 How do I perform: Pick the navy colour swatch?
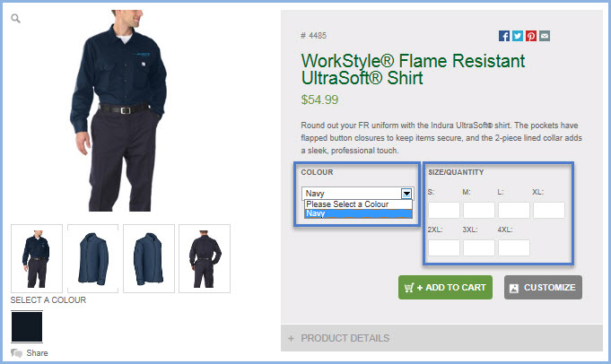[x=27, y=326]
